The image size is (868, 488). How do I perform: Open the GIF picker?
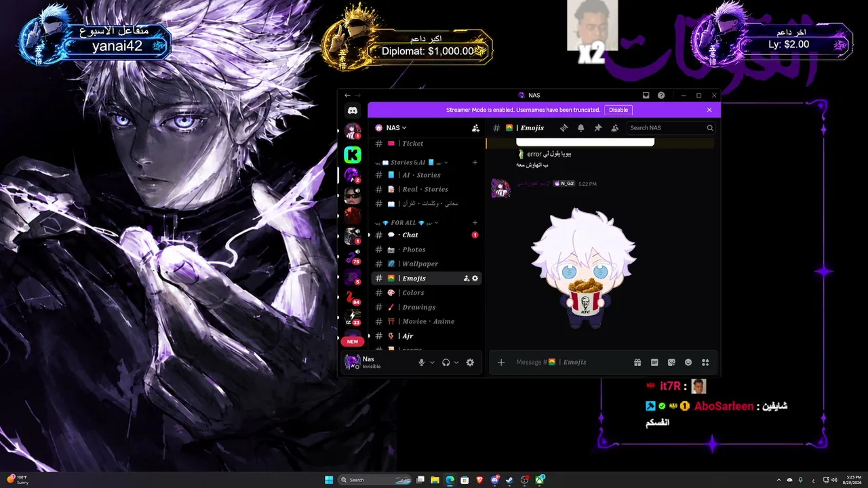(654, 363)
